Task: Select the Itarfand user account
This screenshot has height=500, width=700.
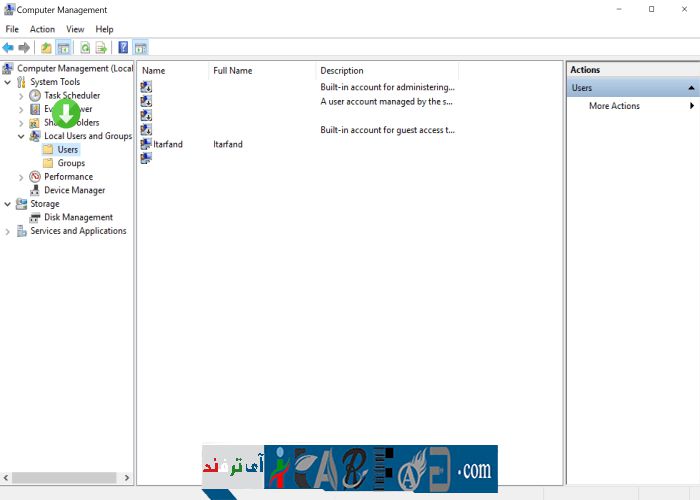Action: pos(168,144)
